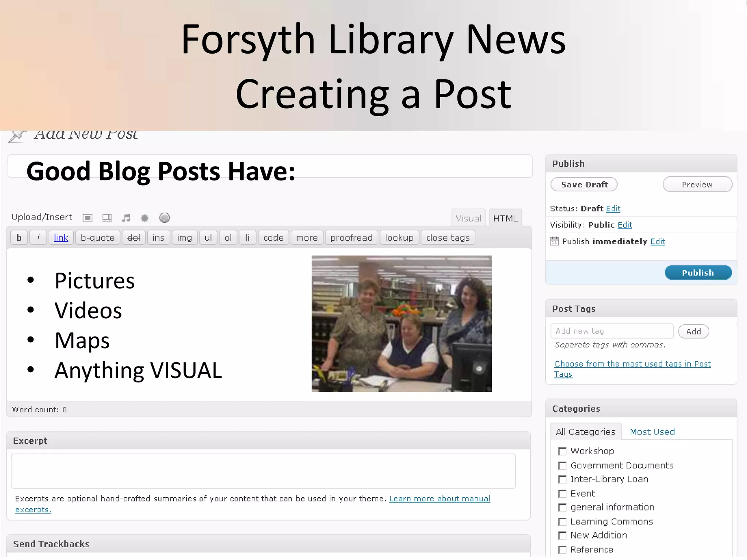Insert an image tag with img button
This screenshot has width=747, height=560.
pos(185,238)
